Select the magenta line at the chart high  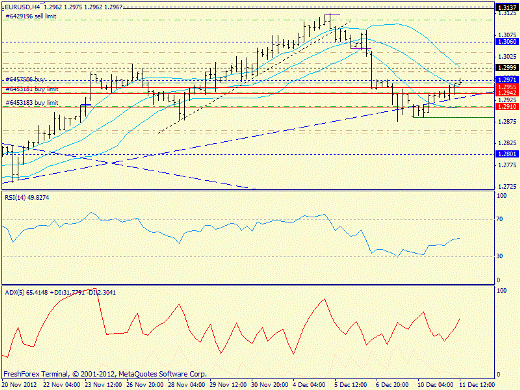click(x=332, y=14)
